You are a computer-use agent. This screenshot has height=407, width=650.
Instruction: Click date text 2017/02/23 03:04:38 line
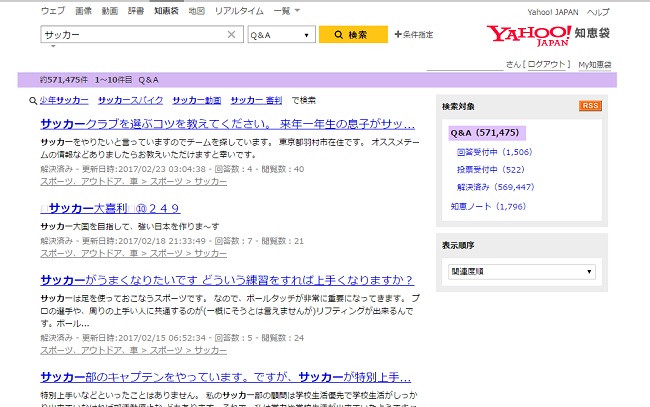pyautogui.click(x=172, y=169)
